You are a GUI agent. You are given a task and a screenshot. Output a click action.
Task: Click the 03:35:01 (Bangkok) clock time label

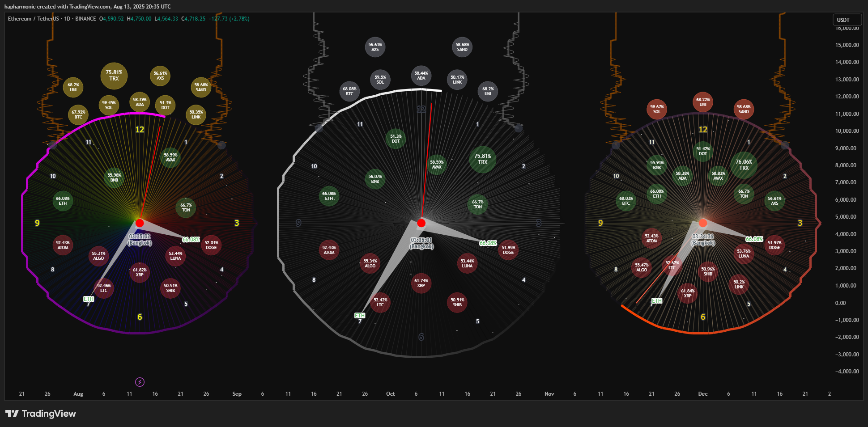coord(421,243)
